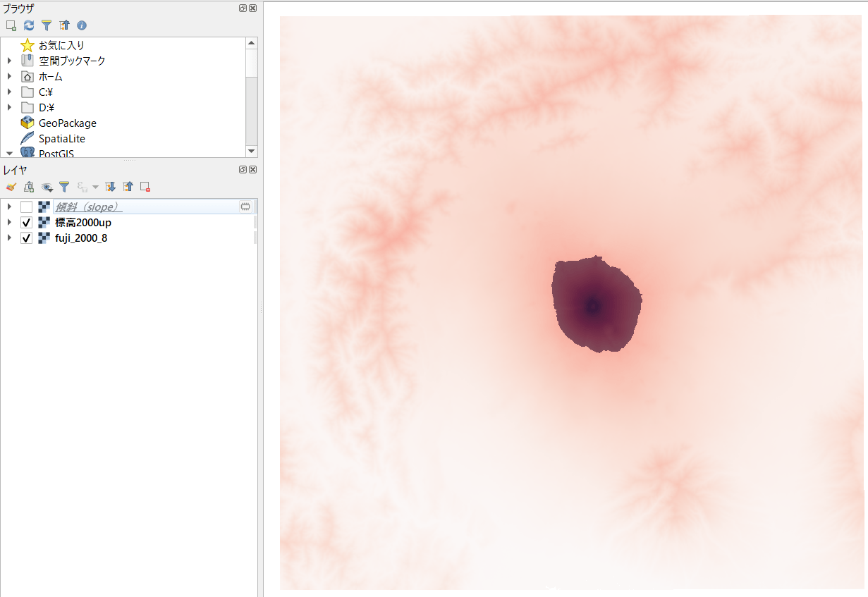Image resolution: width=868 pixels, height=597 pixels.
Task: Expand all layers in Layers panel
Action: (x=110, y=187)
